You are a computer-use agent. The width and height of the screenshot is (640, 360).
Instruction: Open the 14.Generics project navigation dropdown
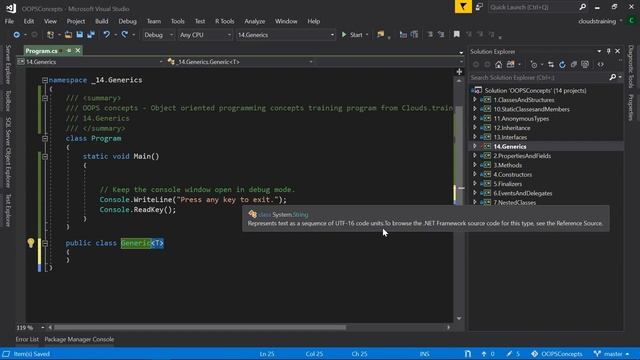coord(90,62)
